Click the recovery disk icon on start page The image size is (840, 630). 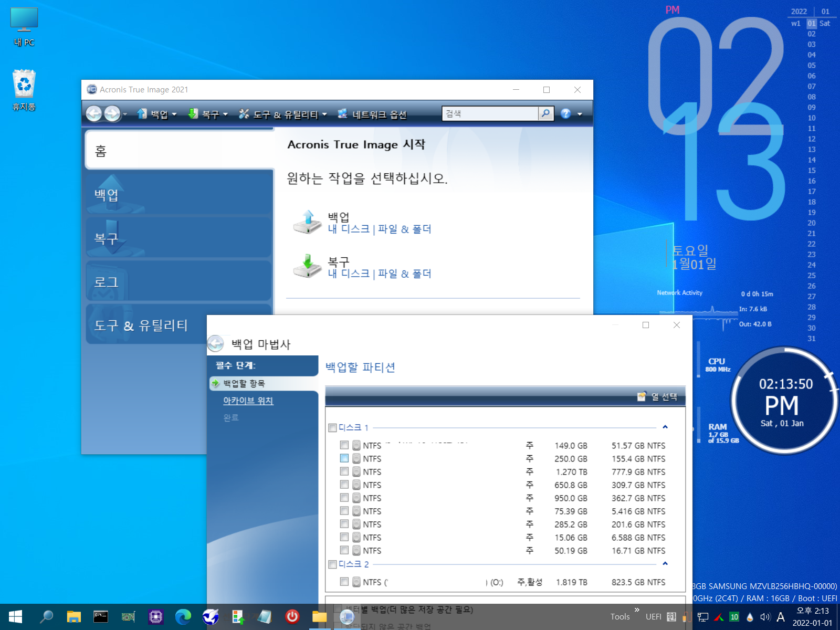click(x=307, y=266)
